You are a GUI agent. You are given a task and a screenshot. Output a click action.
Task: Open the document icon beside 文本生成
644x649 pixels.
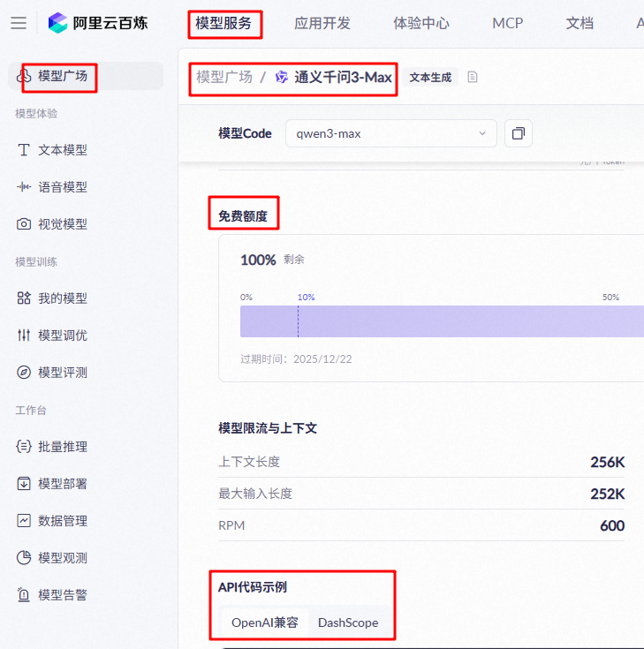pos(472,77)
